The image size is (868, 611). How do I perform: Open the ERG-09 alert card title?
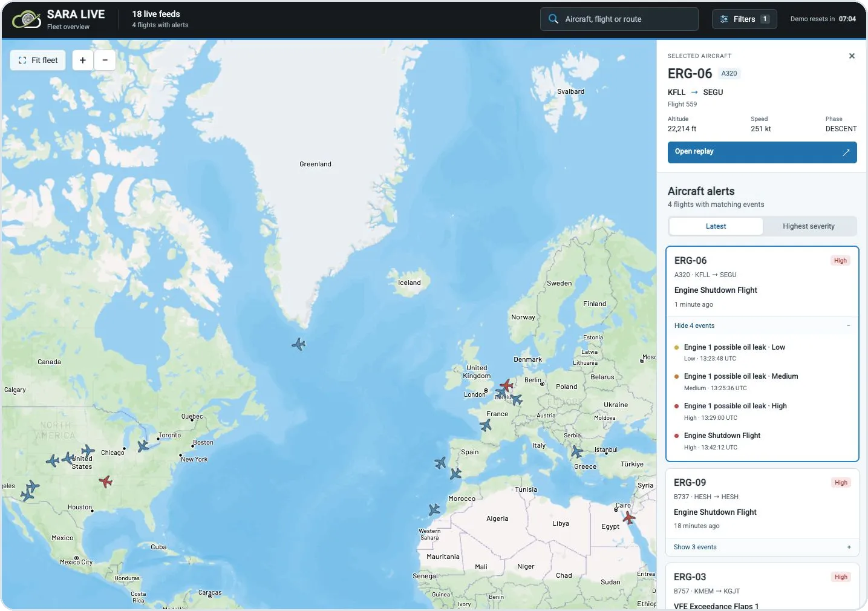(x=690, y=482)
